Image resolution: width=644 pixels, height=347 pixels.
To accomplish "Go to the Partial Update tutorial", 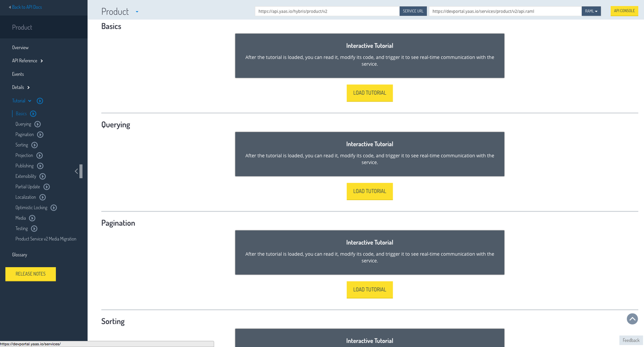I will 28,187.
